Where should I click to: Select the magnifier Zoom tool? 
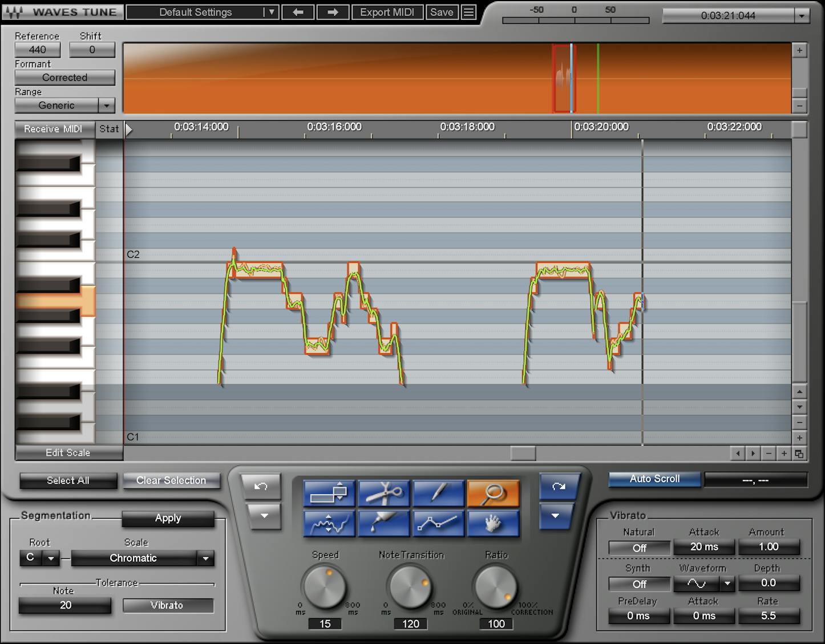pyautogui.click(x=493, y=493)
